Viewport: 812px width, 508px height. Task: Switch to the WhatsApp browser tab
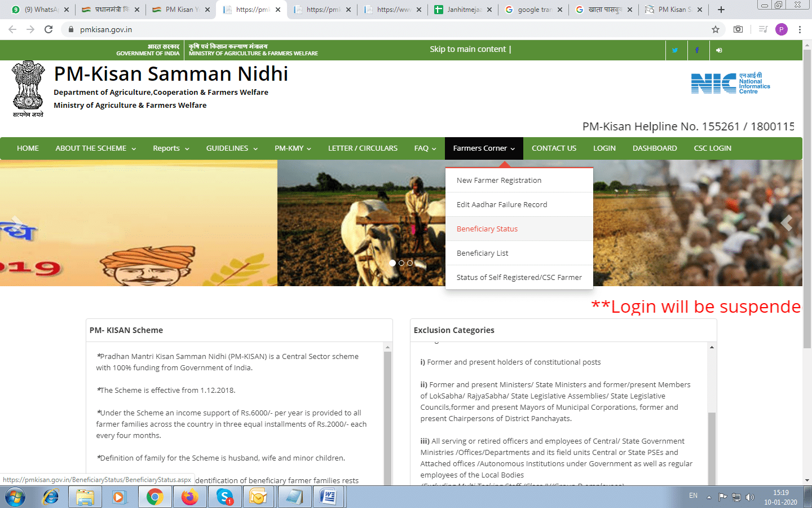[38, 10]
